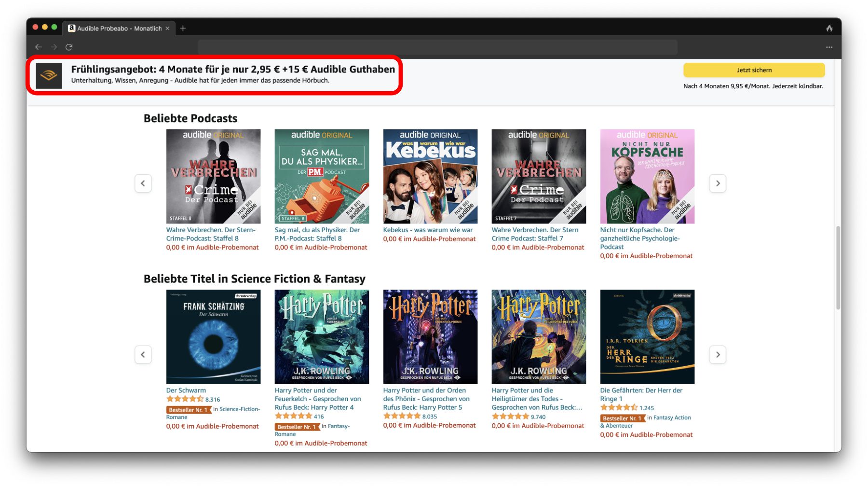The image size is (868, 487).
Task: Open the browser three-dot menu
Action: 829,47
